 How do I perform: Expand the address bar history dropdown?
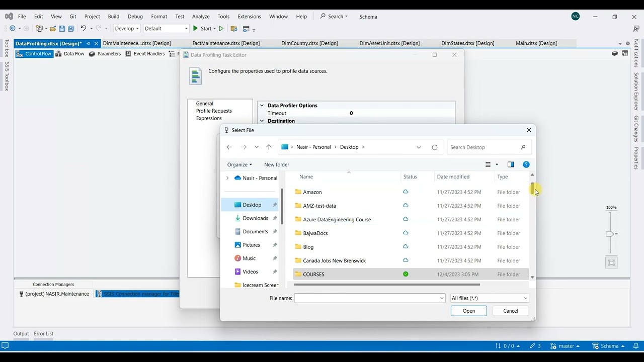tap(419, 147)
